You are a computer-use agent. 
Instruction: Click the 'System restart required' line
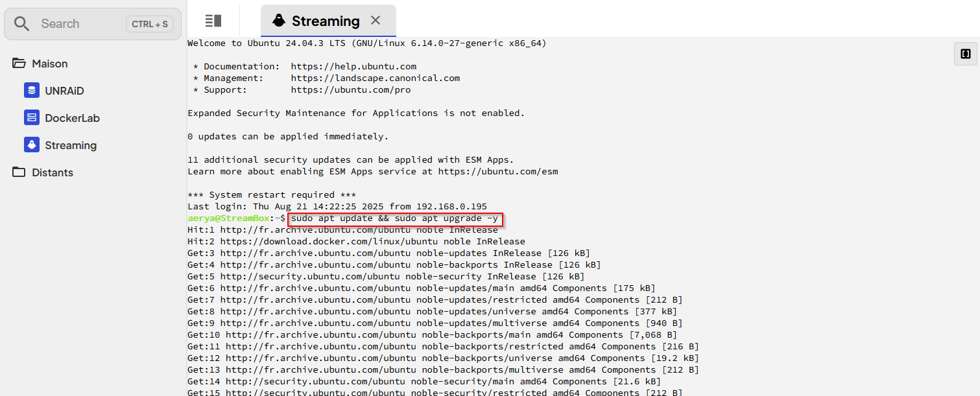coord(272,194)
